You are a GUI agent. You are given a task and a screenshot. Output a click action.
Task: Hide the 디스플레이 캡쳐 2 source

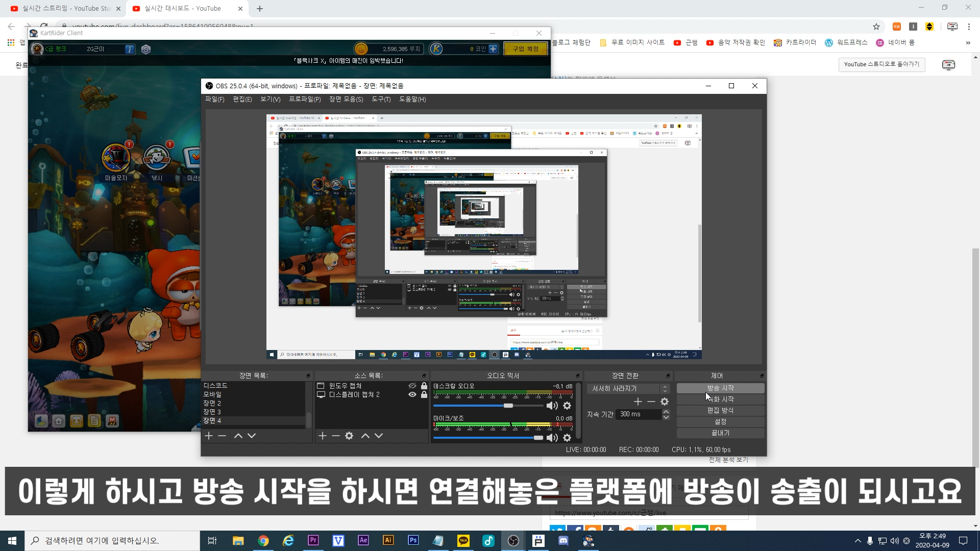pos(412,394)
